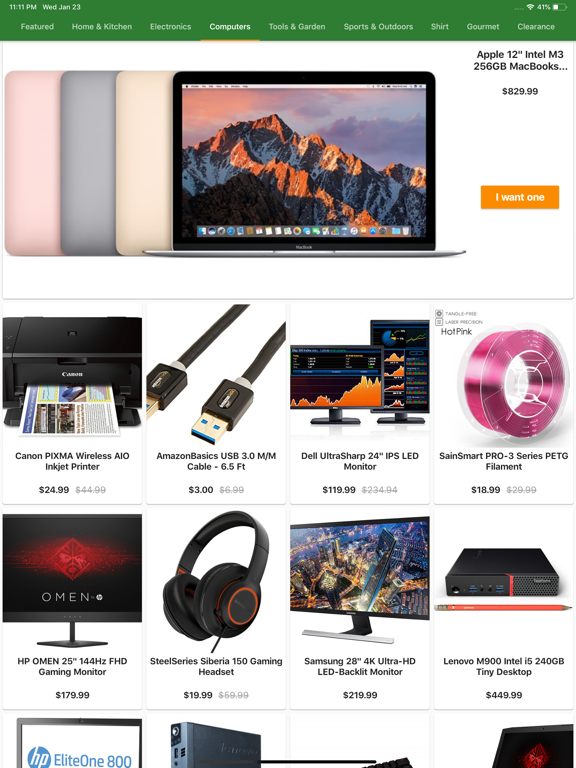Viewport: 576px width, 768px height.
Task: View SteelSeries Siberia 150 headset
Action: pos(216,609)
